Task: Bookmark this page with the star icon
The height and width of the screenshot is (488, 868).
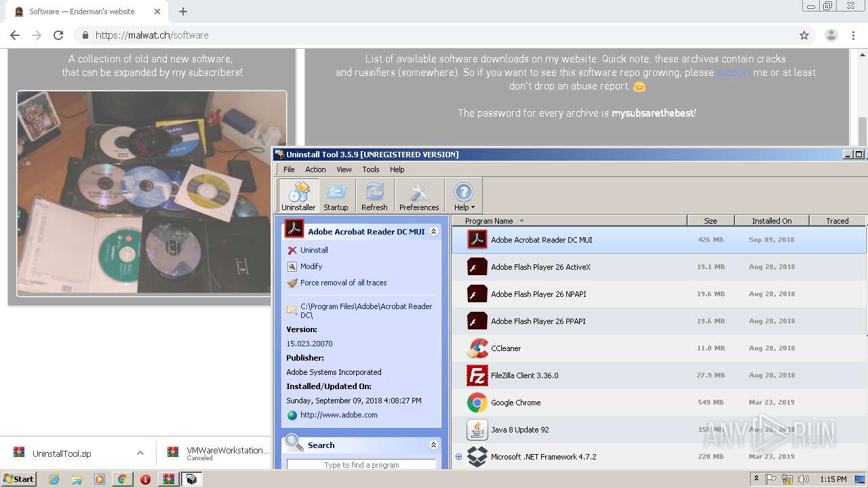Action: [804, 35]
